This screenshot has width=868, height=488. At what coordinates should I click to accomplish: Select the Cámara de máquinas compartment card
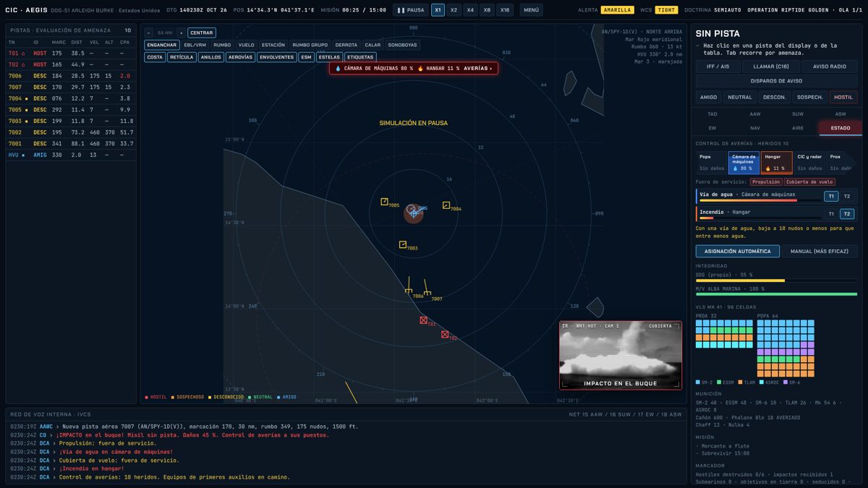[744, 163]
